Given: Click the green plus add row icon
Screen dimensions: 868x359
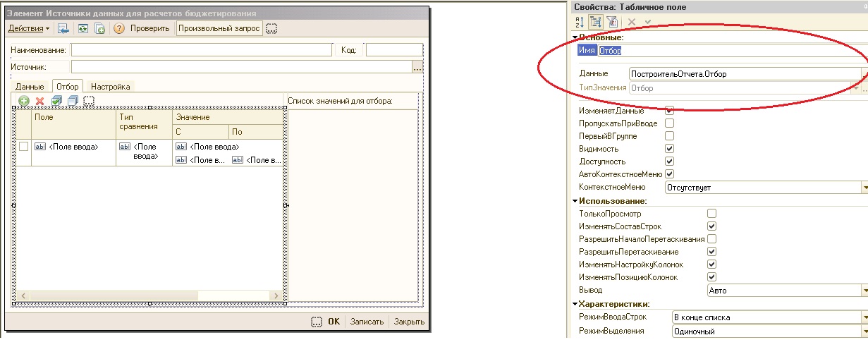Looking at the screenshot, I should (24, 101).
